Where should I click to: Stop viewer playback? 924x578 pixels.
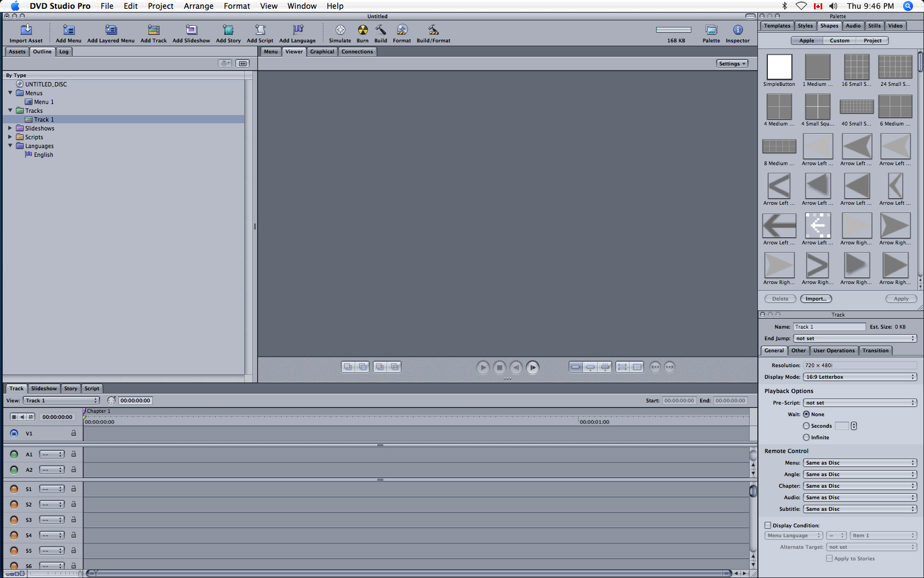(x=499, y=367)
